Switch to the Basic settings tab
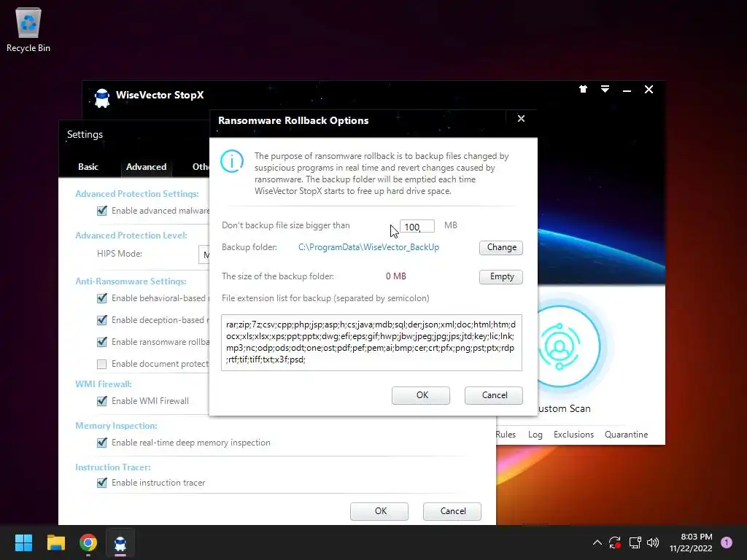 88,167
